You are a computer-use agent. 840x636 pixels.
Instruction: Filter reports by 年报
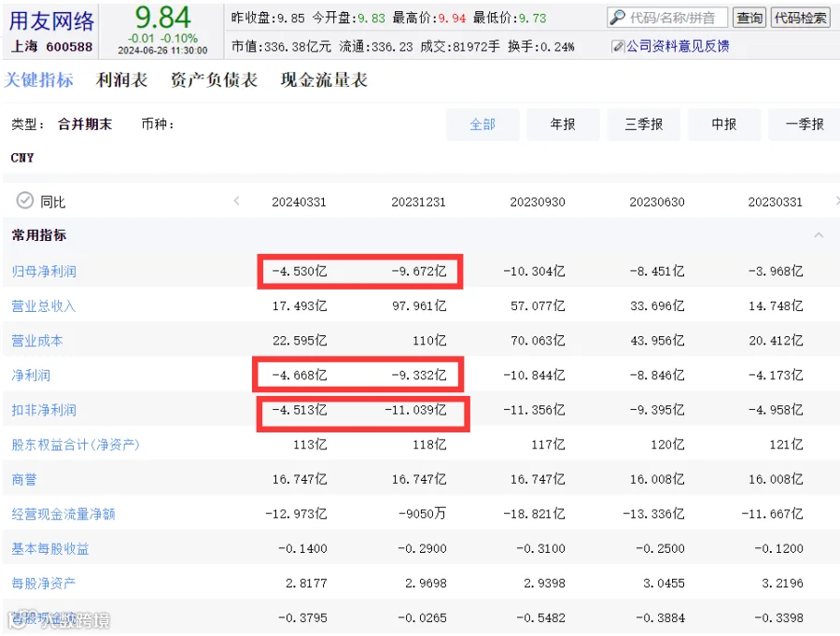pyautogui.click(x=563, y=124)
